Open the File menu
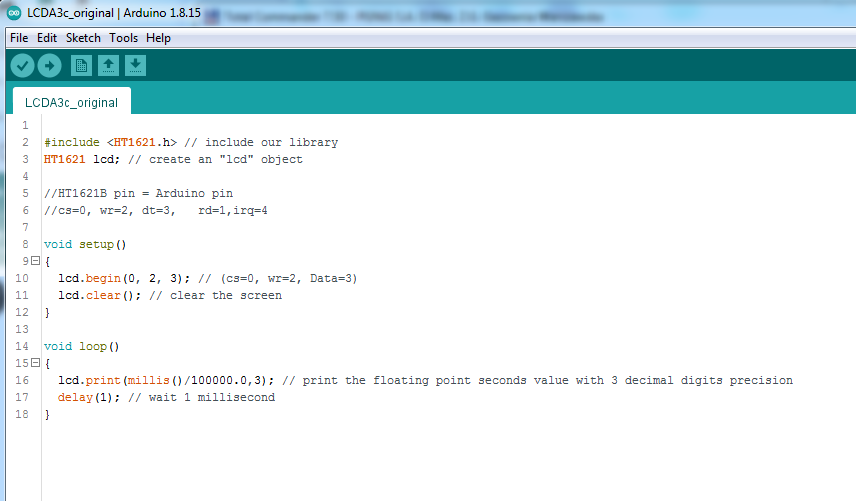The height and width of the screenshot is (501, 856). (19, 38)
